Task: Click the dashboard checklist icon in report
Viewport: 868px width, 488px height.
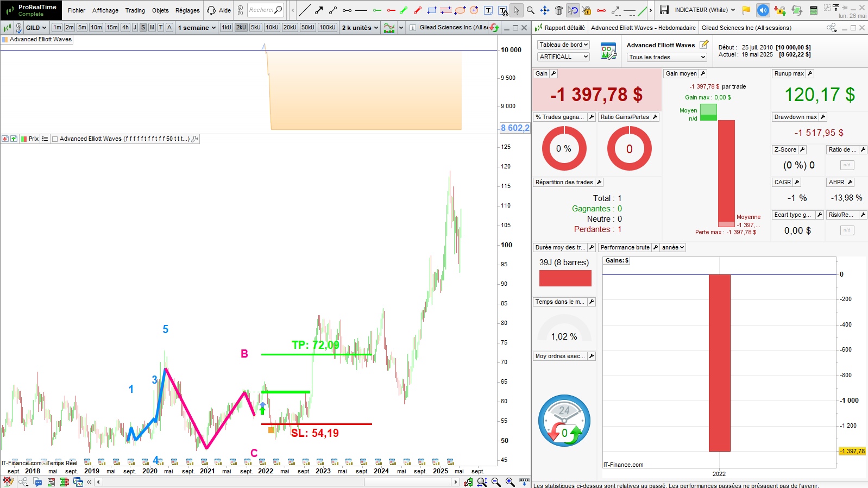Action: [608, 51]
